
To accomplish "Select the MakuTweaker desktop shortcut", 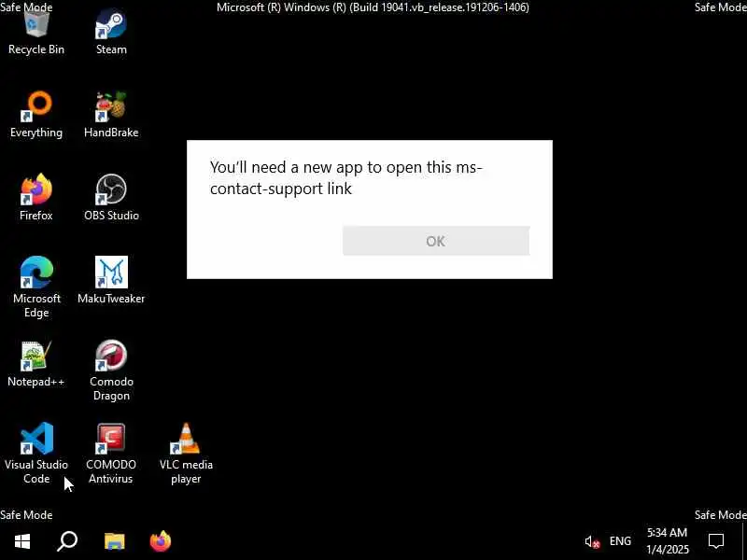I will (x=111, y=281).
